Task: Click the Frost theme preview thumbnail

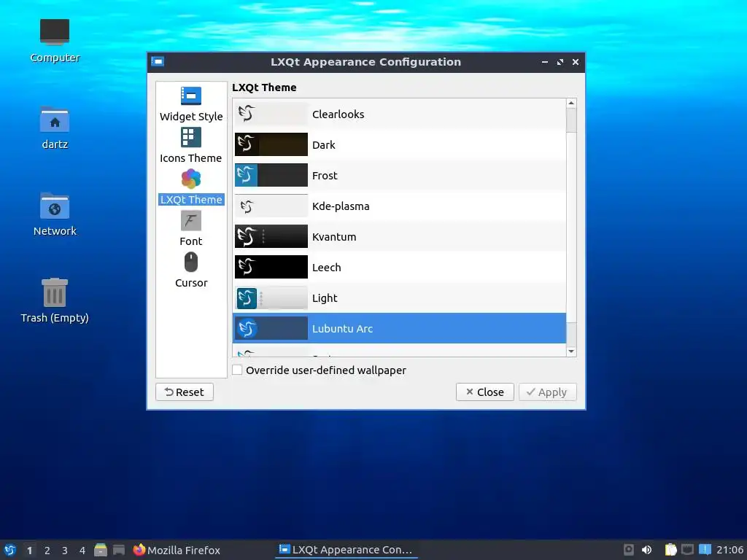Action: pyautogui.click(x=271, y=175)
